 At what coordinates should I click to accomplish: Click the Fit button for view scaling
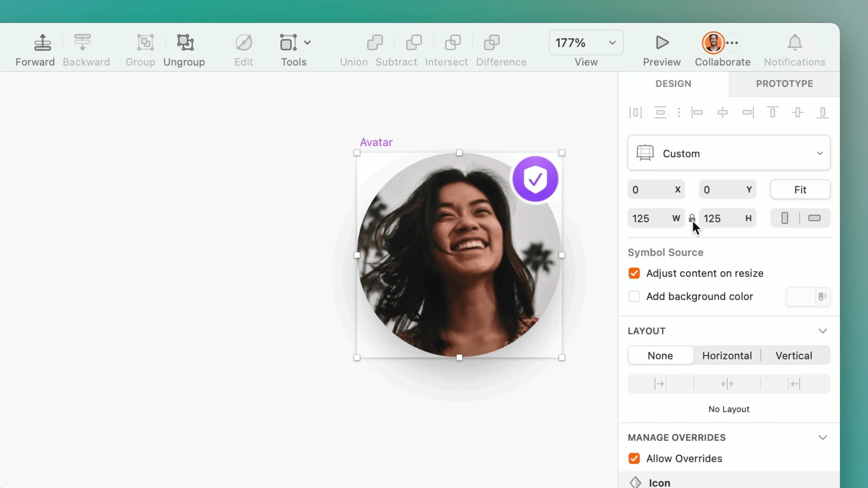point(801,189)
